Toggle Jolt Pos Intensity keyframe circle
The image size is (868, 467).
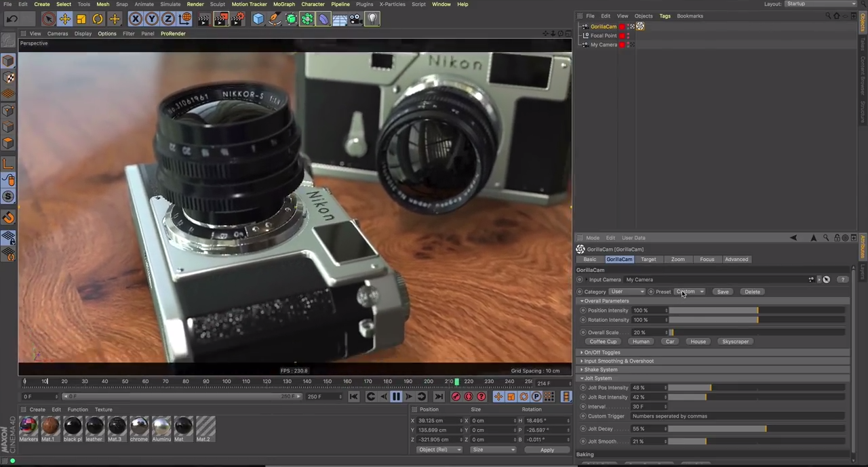point(583,388)
